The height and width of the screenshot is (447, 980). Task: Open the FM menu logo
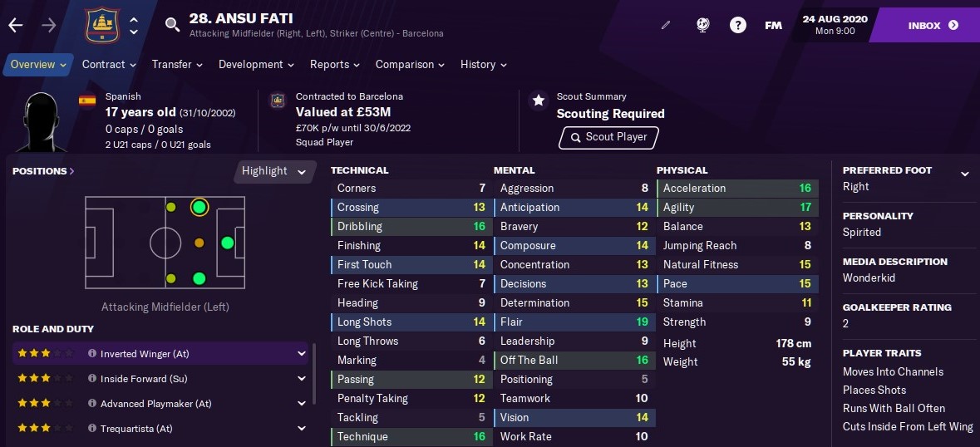(x=773, y=26)
